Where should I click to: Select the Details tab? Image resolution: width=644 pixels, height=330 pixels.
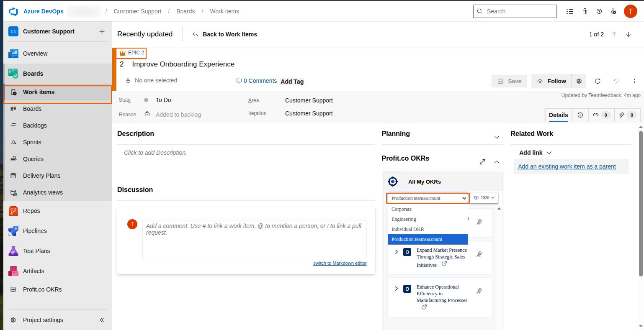[x=558, y=115]
